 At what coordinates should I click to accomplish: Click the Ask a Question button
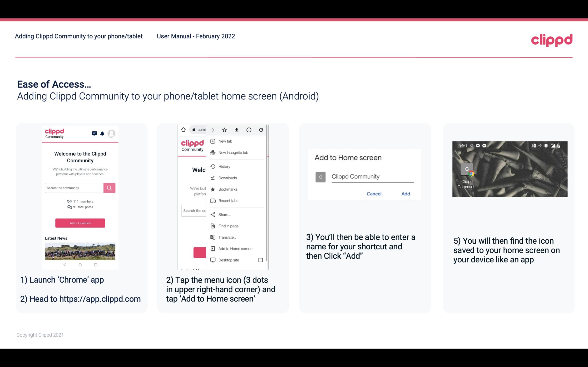79,223
